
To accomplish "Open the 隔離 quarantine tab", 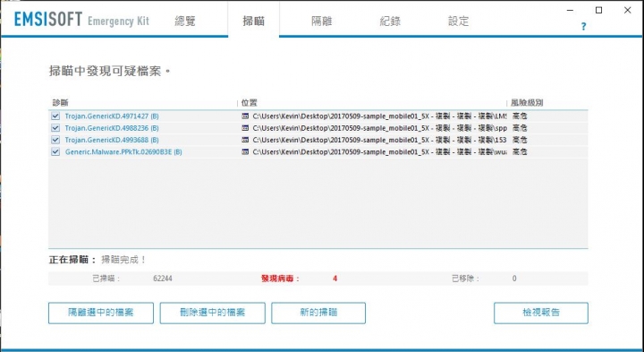I will pos(322,21).
